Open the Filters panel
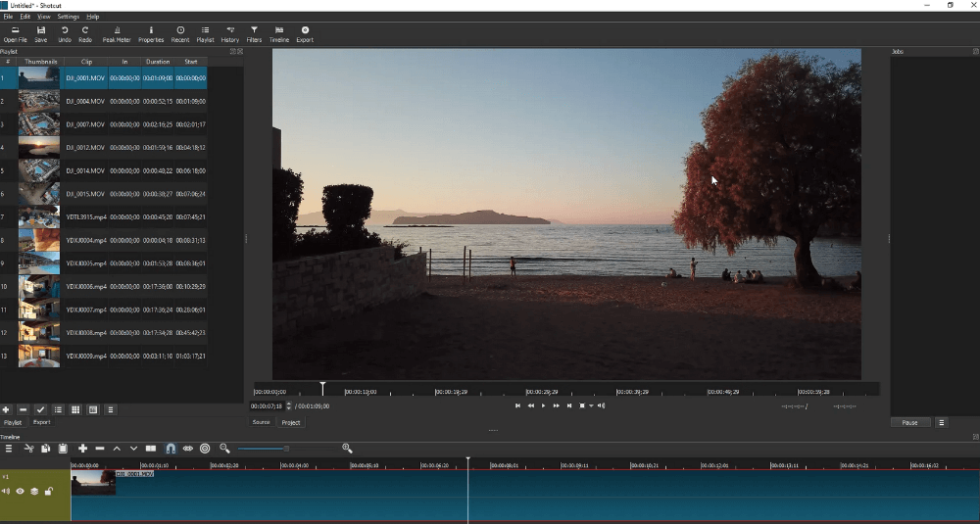 click(254, 33)
